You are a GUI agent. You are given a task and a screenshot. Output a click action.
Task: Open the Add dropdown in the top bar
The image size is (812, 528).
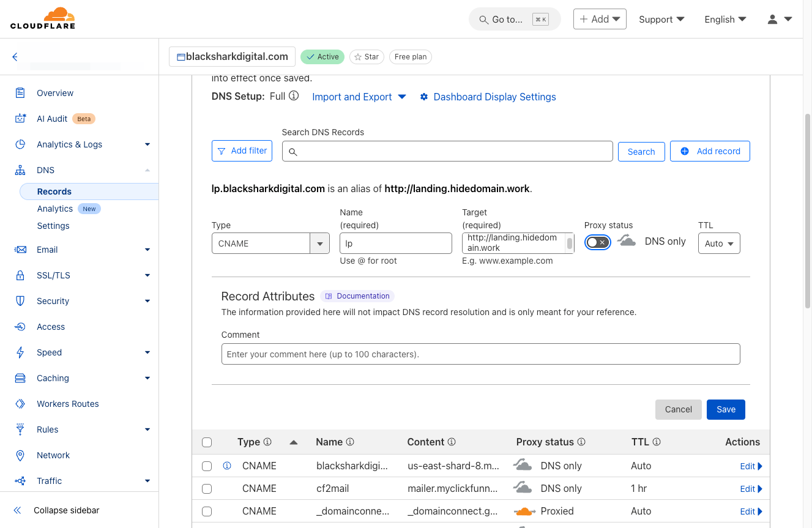[x=600, y=19]
